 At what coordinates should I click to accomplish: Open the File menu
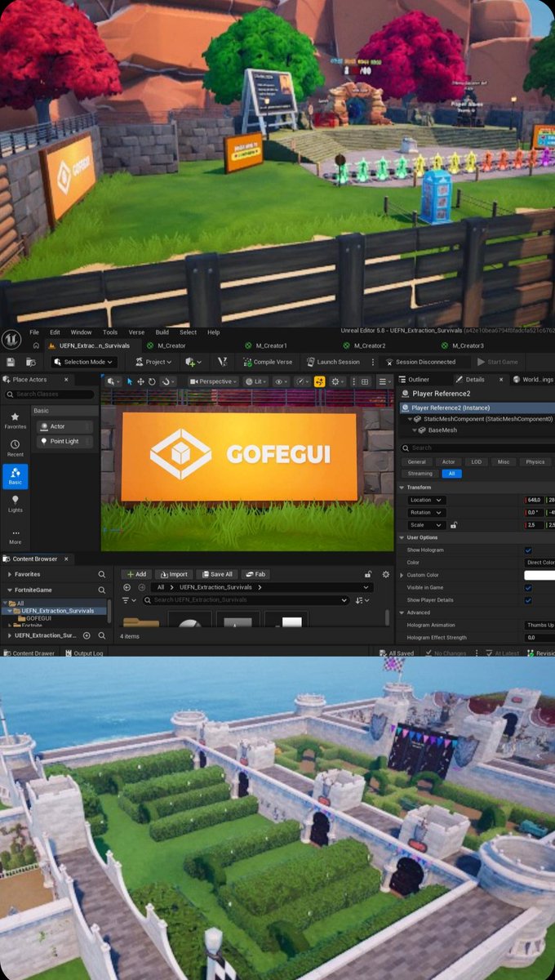tap(34, 332)
